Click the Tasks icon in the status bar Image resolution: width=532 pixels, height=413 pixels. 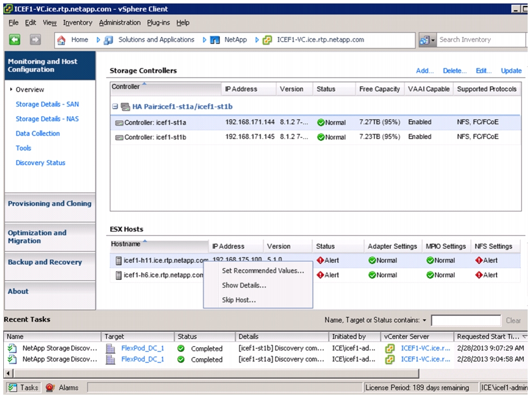[x=12, y=387]
